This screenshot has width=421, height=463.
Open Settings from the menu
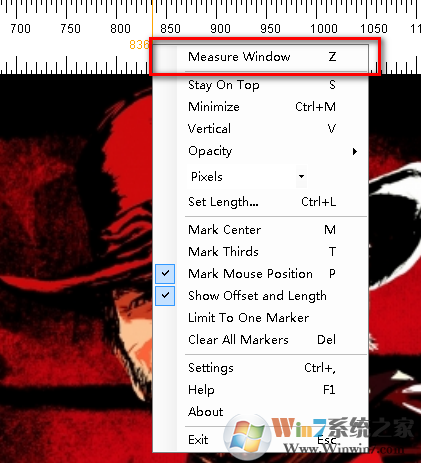261,368
